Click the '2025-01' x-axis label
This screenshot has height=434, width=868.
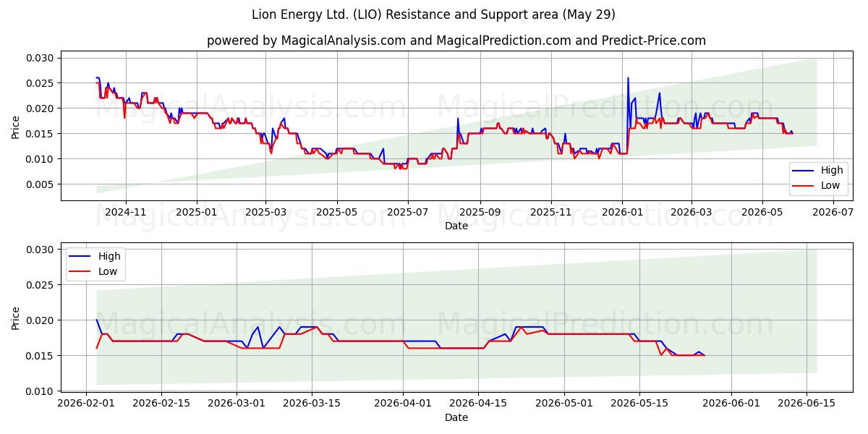coord(197,213)
